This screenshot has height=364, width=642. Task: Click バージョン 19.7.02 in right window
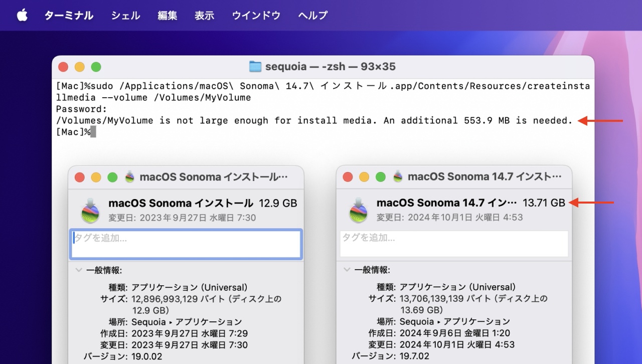[415, 356]
